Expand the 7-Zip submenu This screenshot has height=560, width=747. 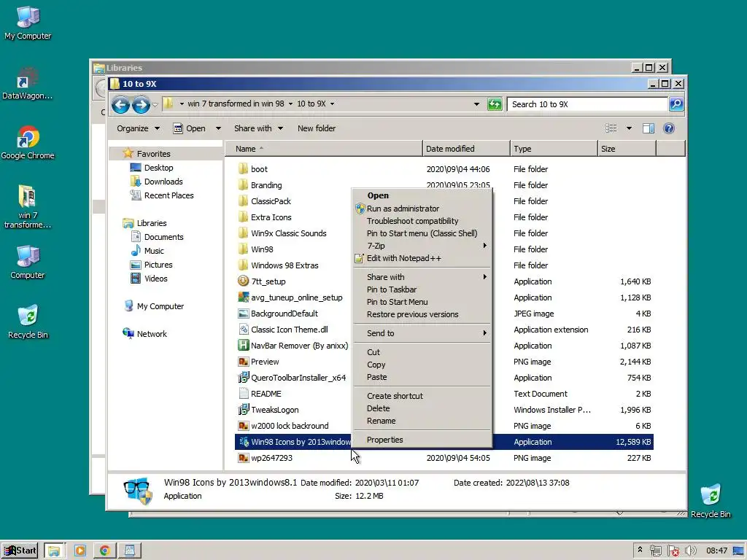[x=422, y=246]
